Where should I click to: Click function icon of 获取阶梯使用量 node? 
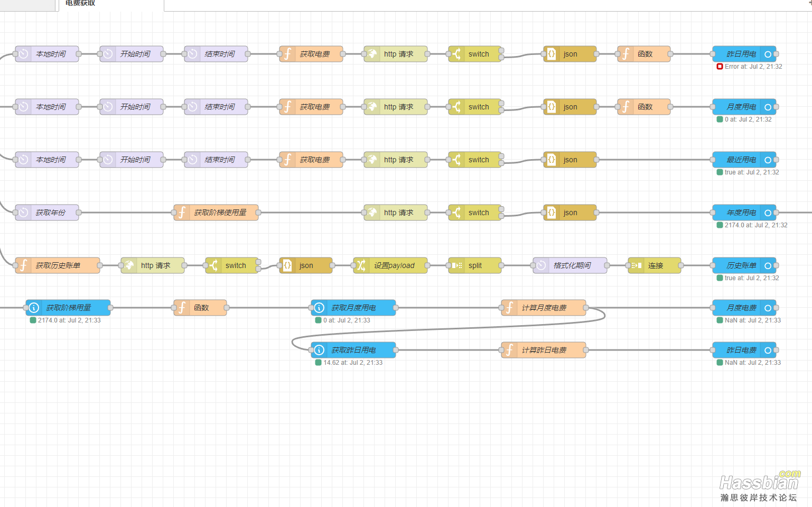pyautogui.click(x=182, y=213)
